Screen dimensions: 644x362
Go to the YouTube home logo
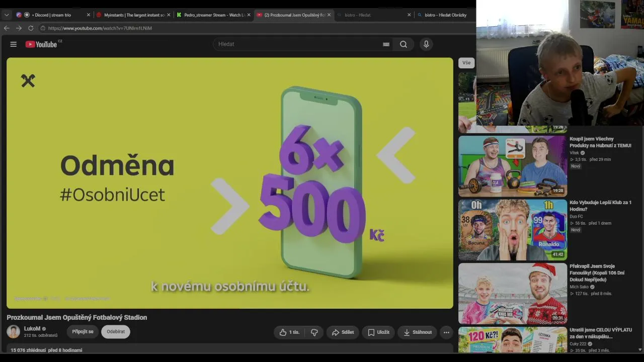tap(41, 44)
